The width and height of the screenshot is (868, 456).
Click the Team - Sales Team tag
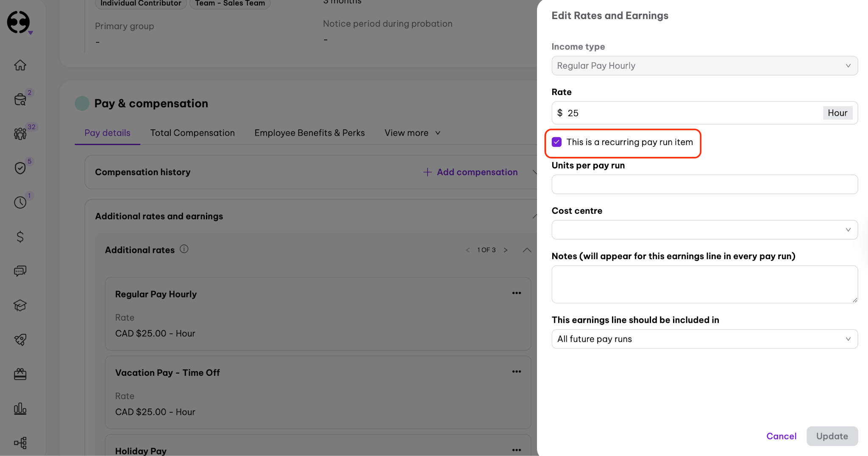click(230, 3)
